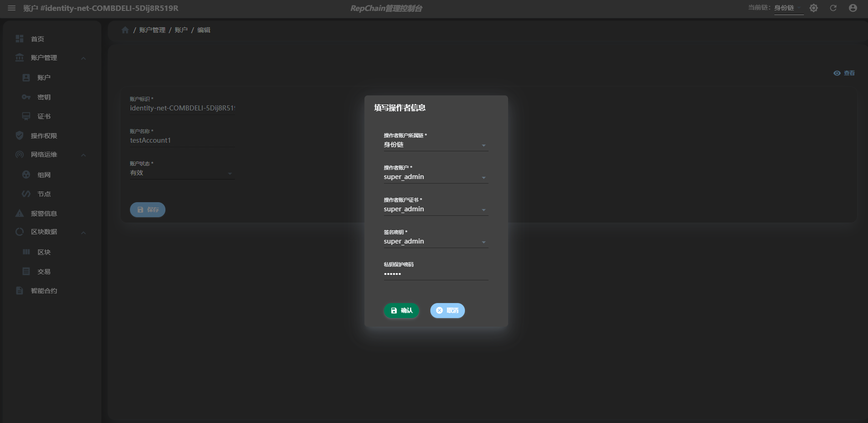Click the 报警信息 warning triangle icon

[20, 213]
